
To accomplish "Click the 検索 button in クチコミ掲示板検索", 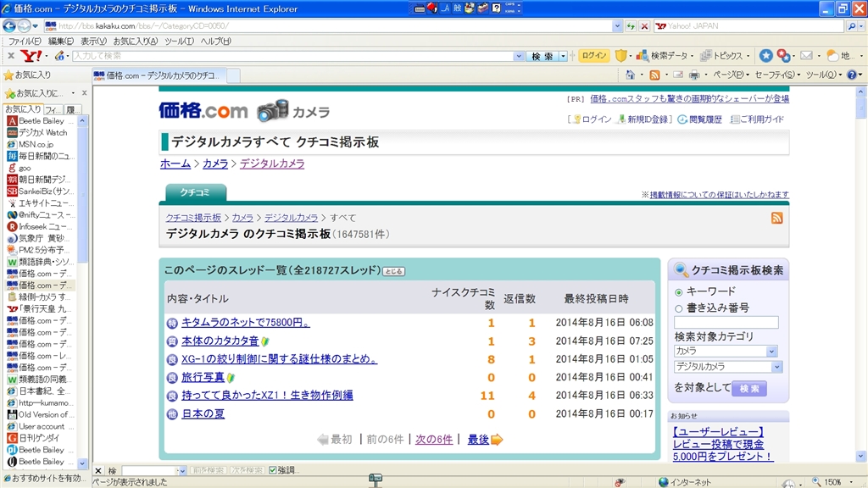I will click(x=749, y=388).
